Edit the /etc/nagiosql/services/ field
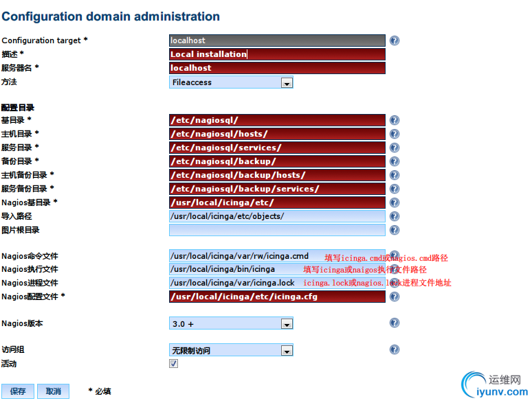Screen dimensions: 532x403 click(277, 148)
